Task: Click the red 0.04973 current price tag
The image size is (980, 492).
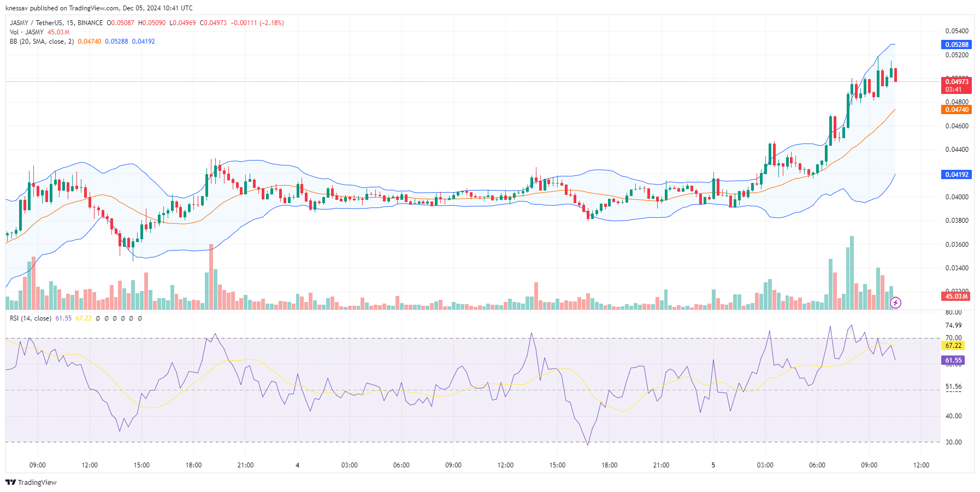Action: [x=957, y=82]
